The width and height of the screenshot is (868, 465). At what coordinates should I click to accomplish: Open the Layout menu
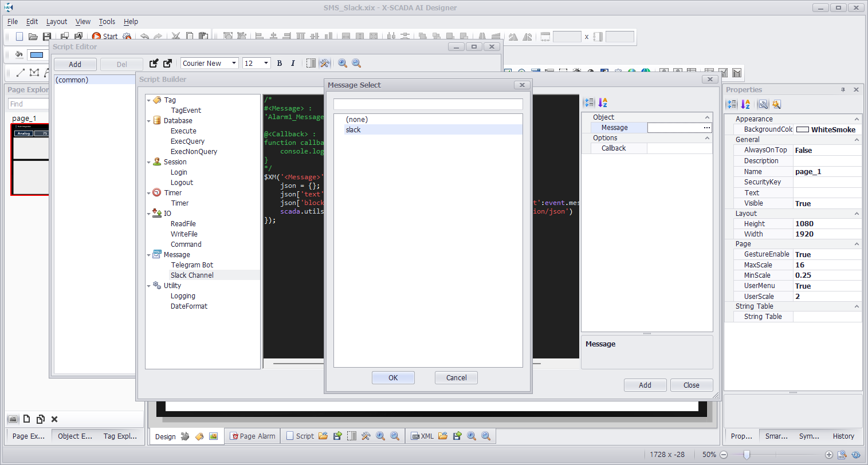pos(57,21)
